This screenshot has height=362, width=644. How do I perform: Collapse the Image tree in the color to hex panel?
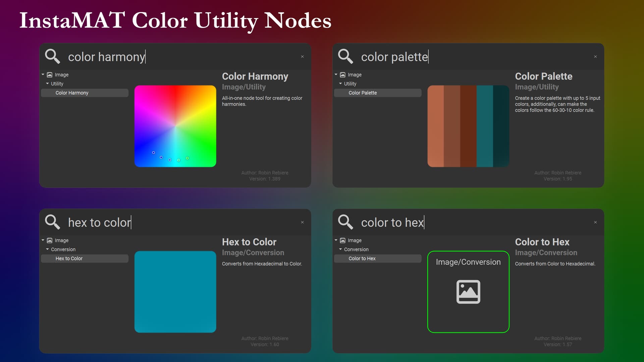(336, 240)
